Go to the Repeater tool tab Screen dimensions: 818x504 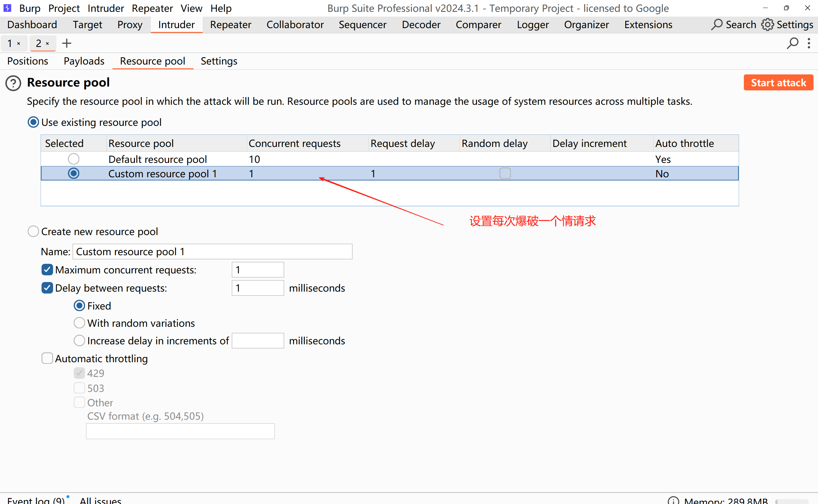[x=230, y=25]
